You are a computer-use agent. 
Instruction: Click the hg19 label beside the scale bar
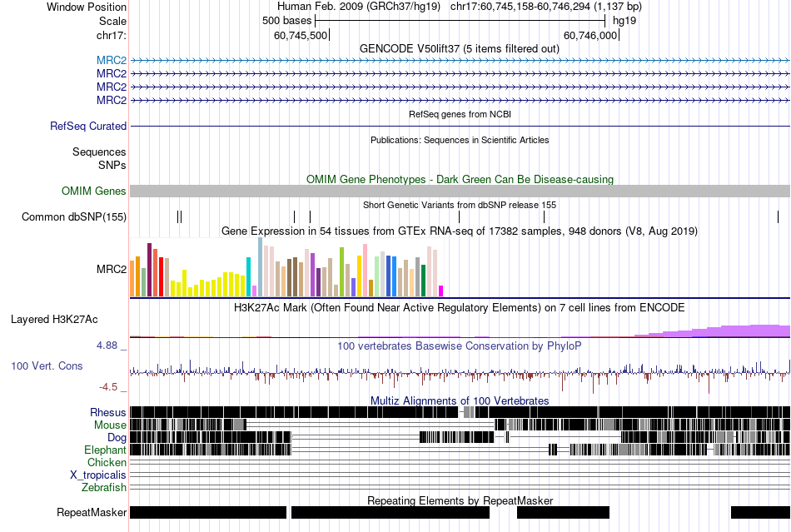(624, 21)
